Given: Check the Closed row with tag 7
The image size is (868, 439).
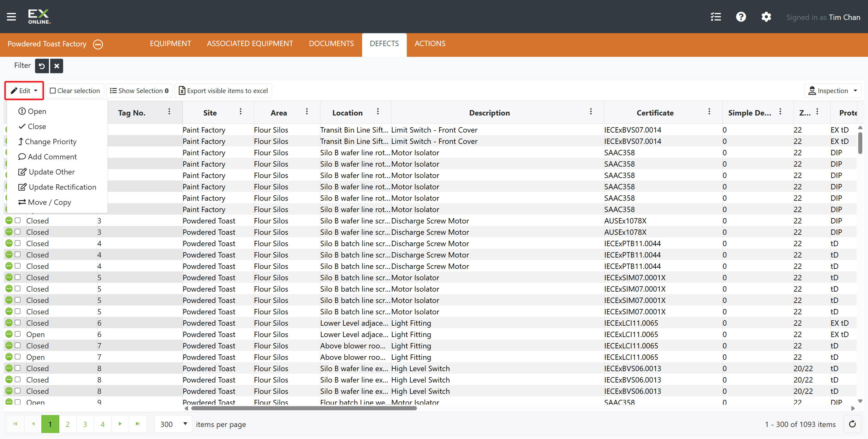Looking at the screenshot, I should pyautogui.click(x=18, y=345).
